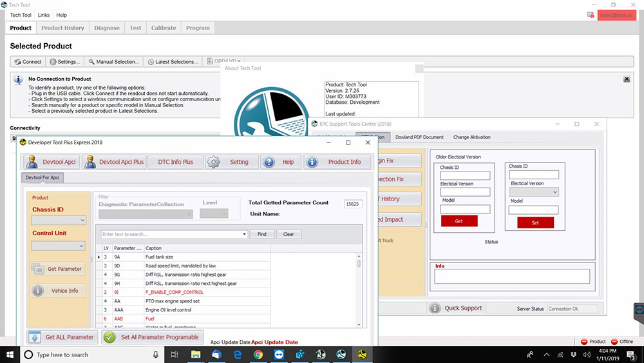Viewport: 644px width, 363px height.
Task: Expand the search text dropdown arrow
Action: tap(244, 234)
